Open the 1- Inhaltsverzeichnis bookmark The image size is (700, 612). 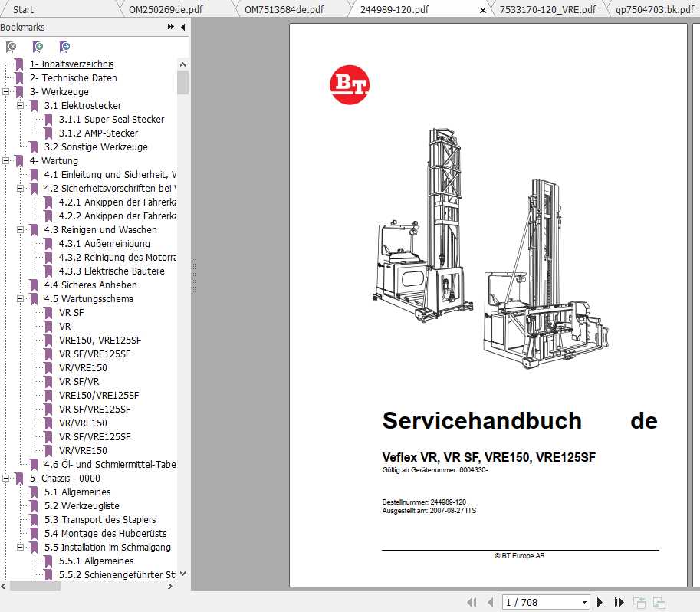pos(71,64)
